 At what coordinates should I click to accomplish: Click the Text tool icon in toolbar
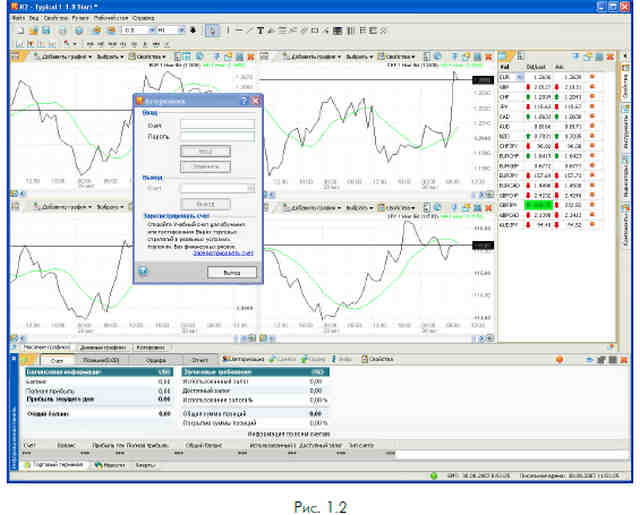click(x=260, y=31)
